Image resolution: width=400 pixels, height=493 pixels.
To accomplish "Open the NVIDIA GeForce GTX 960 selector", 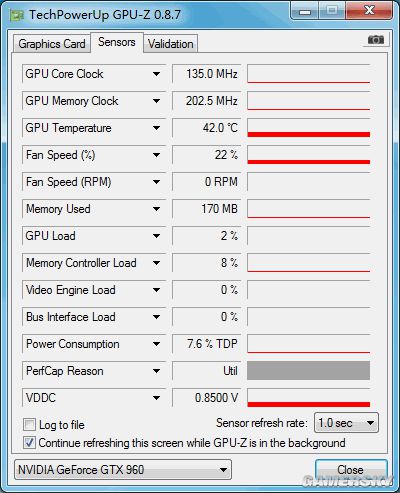I will pyautogui.click(x=123, y=470).
